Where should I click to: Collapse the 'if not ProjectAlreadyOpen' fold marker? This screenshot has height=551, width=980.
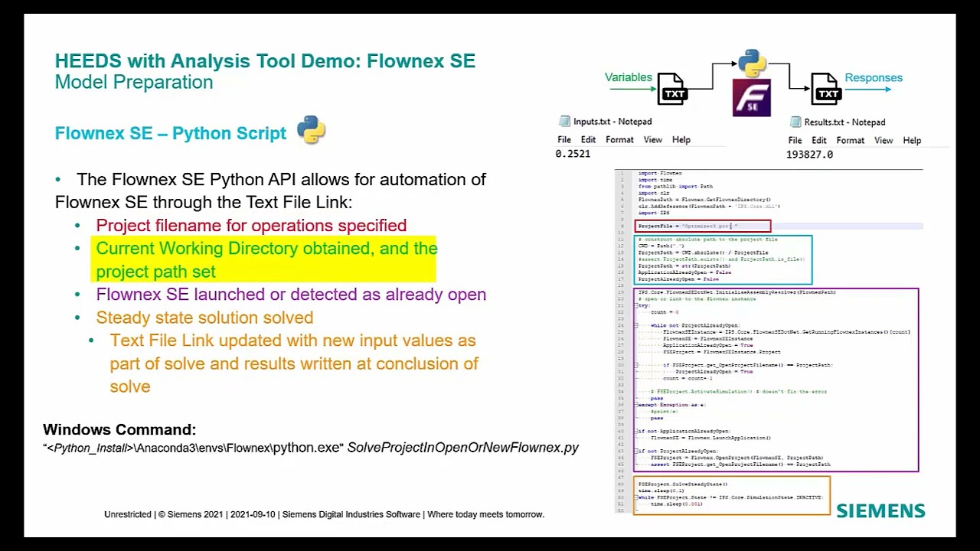636,452
